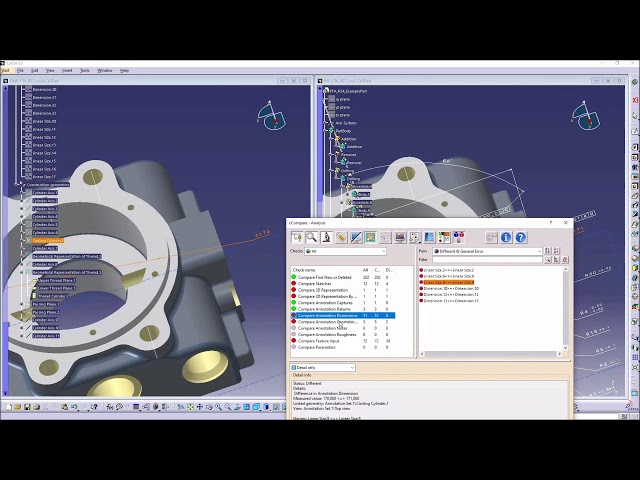Screen dimensions: 640x480
Task: Select 'Upper Thread Plane.1' tree item
Action: [x=56, y=280]
